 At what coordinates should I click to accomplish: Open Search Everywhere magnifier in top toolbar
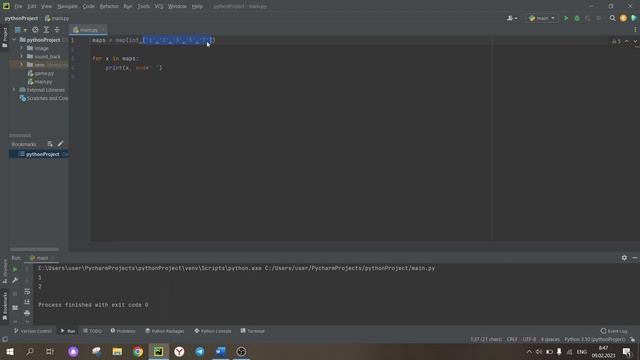pyautogui.click(x=612, y=18)
